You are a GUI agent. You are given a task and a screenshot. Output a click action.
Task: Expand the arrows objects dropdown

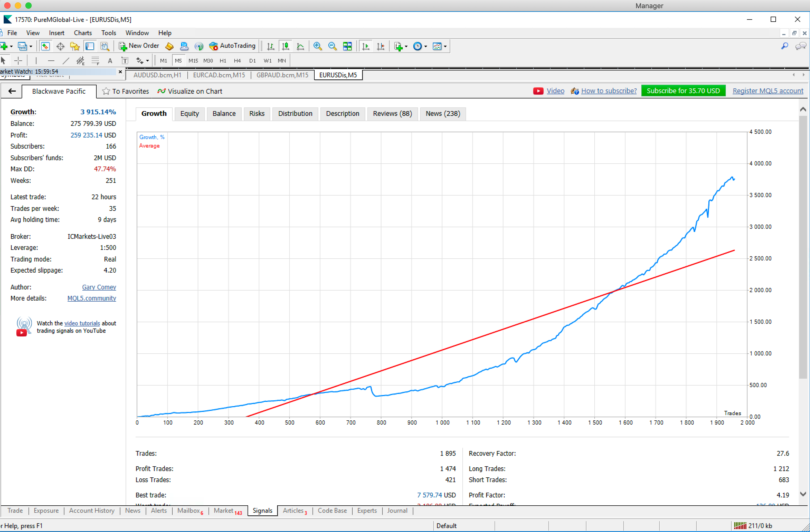[x=147, y=61]
